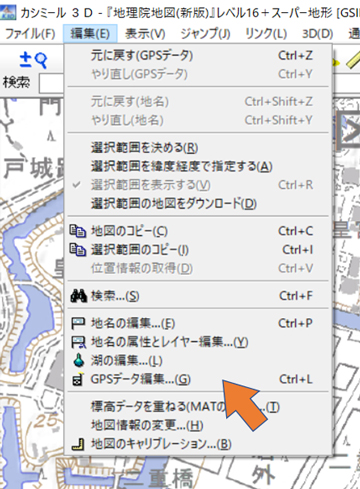360x489 pixels.
Task: Select 地図情報の変更...(H) entry
Action: [198, 426]
